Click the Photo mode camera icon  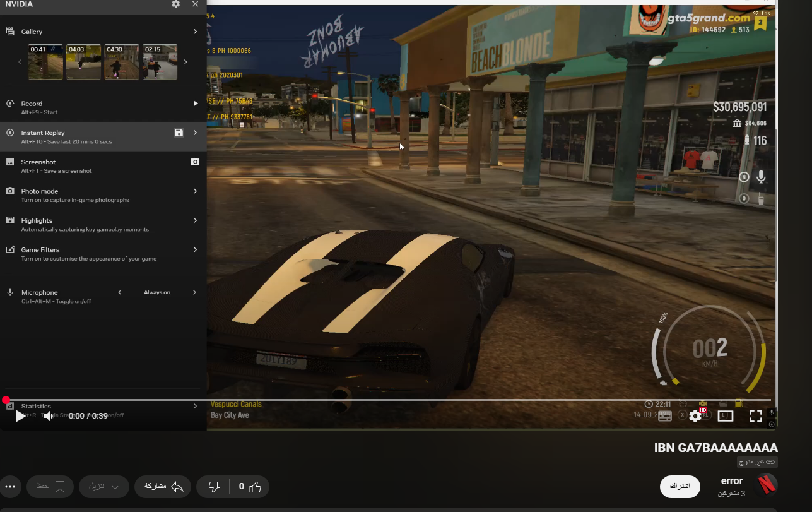[10, 191]
